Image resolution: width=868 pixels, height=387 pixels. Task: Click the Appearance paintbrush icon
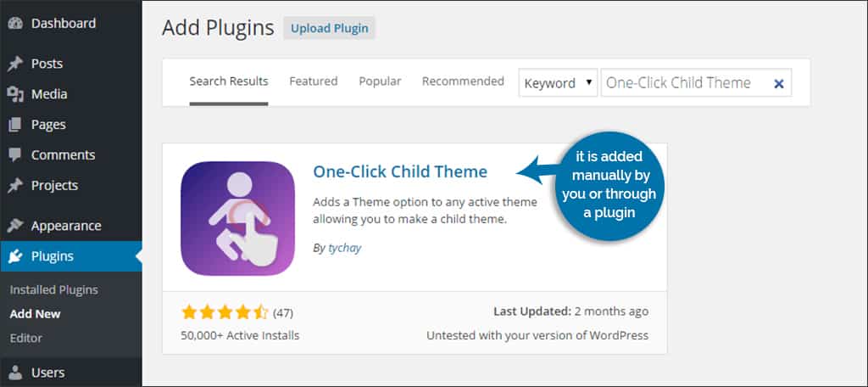point(14,226)
